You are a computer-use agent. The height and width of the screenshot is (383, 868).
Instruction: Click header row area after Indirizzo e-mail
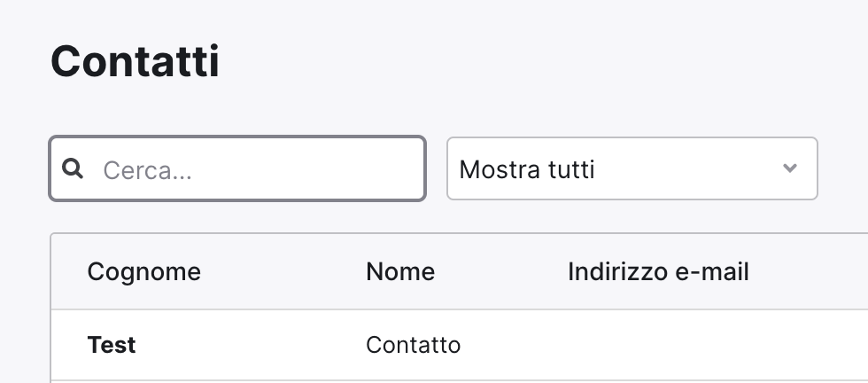pos(808,272)
